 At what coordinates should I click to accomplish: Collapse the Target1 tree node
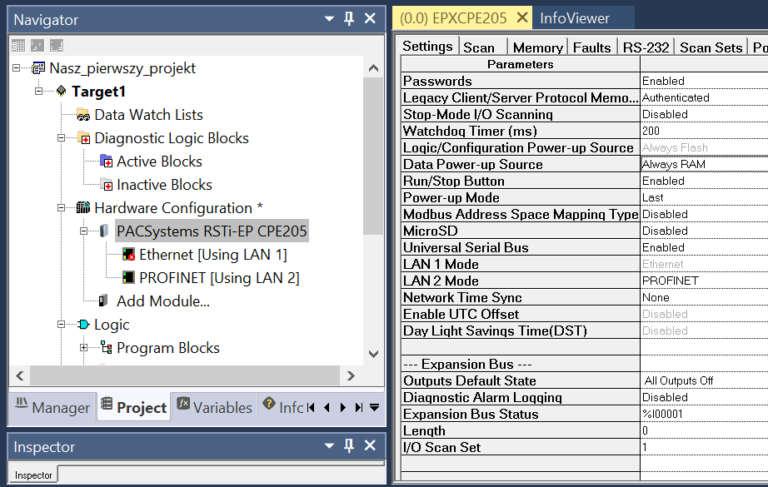pyautogui.click(x=40, y=92)
